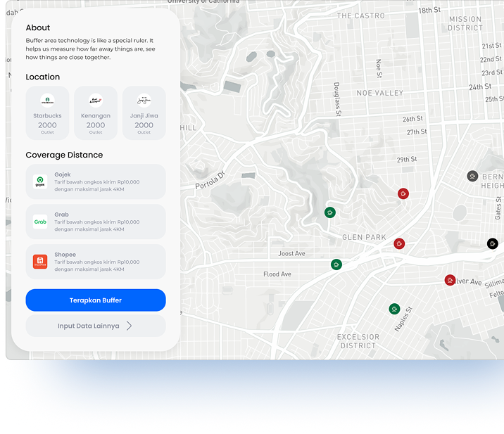Screen dimensions: 504x434
Task: Click the green marker near Naples St
Action: point(394,309)
